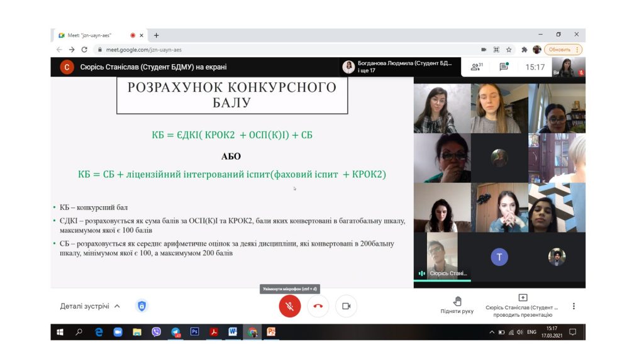Open the meeting chat panel

click(504, 67)
